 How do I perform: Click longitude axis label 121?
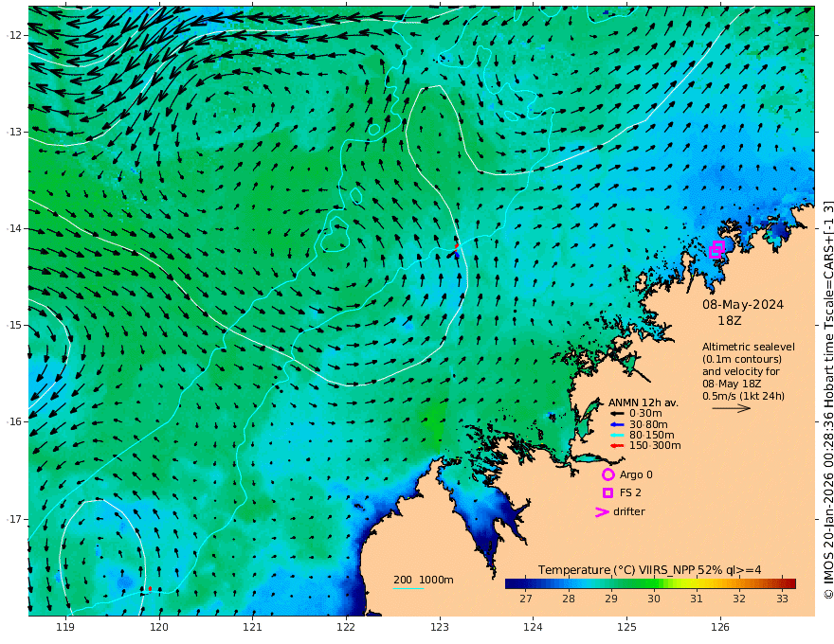253,628
